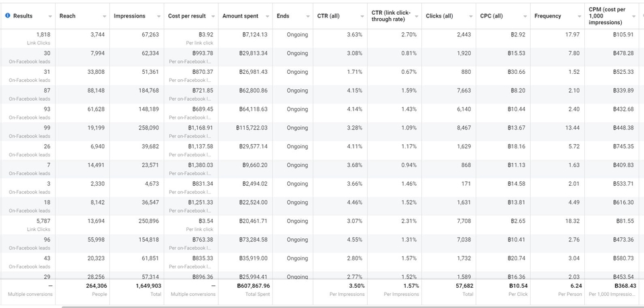The height and width of the screenshot is (308, 644).
Task: Click the info icon beside Results
Action: coord(8,16)
